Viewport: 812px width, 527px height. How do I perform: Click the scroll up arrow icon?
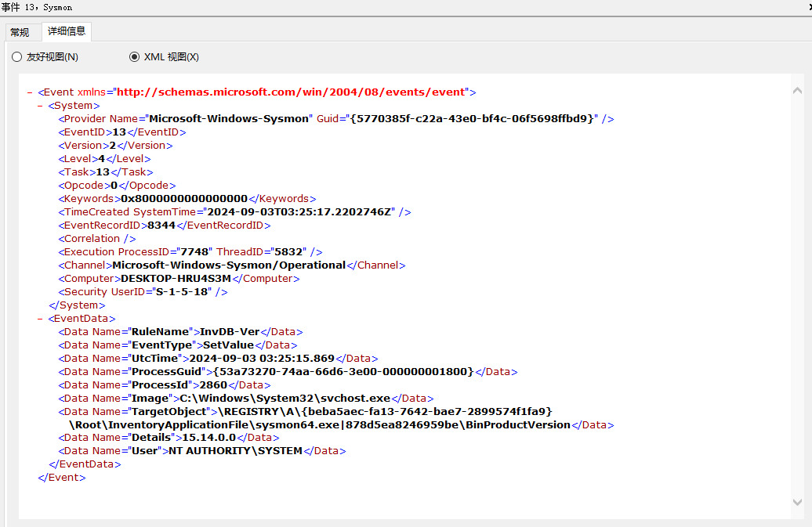pos(798,91)
